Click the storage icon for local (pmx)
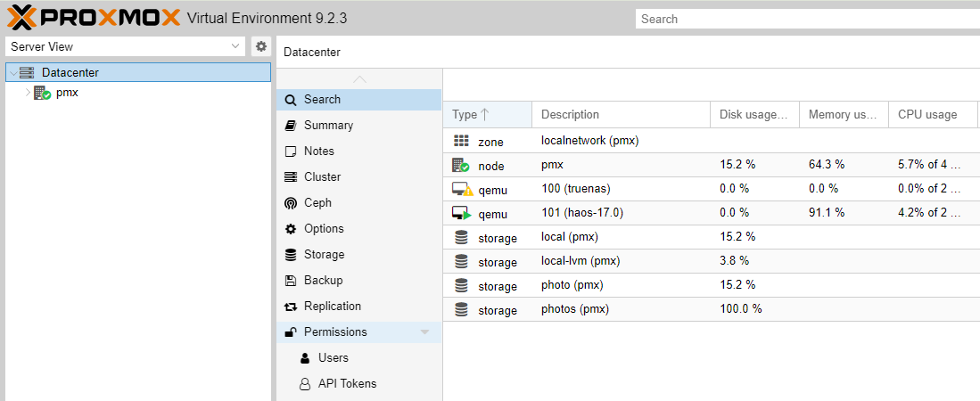The image size is (980, 401). point(461,238)
